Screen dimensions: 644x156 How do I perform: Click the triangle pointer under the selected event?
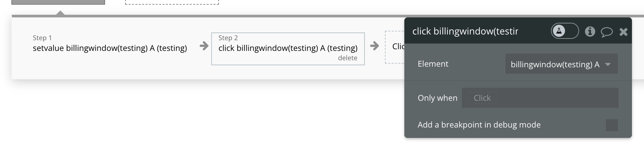tap(60, 13)
